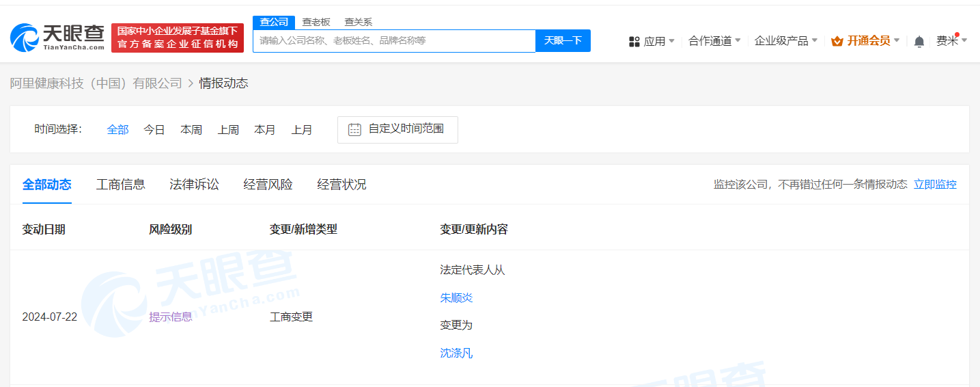The image size is (980, 387).
Task: Select the 查公司 search tab
Action: (274, 22)
